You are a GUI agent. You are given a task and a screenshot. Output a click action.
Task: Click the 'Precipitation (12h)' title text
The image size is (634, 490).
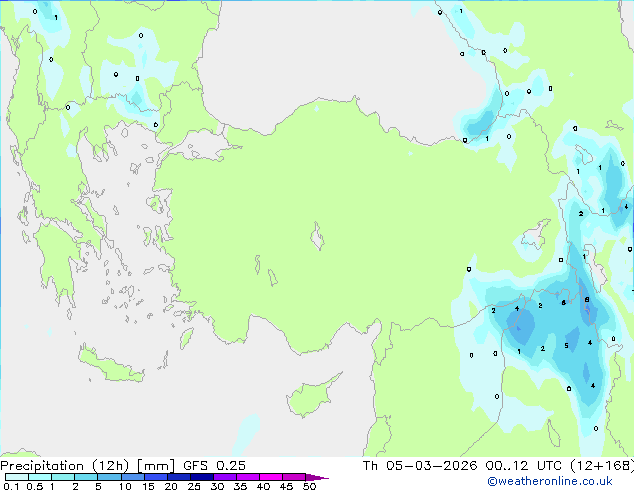65,466
